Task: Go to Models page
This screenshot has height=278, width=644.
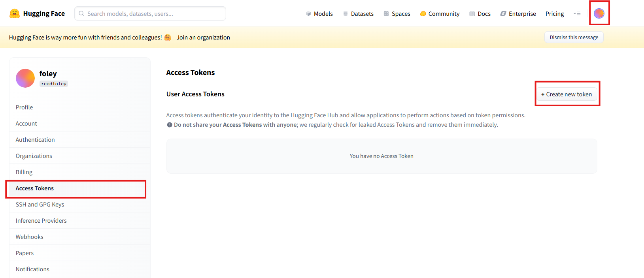Action: pos(319,13)
